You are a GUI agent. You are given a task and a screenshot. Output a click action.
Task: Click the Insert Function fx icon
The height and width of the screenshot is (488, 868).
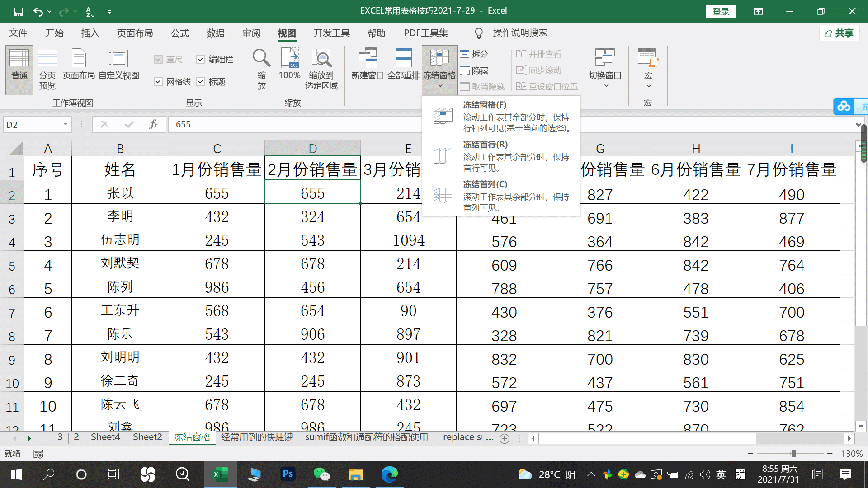pyautogui.click(x=153, y=124)
